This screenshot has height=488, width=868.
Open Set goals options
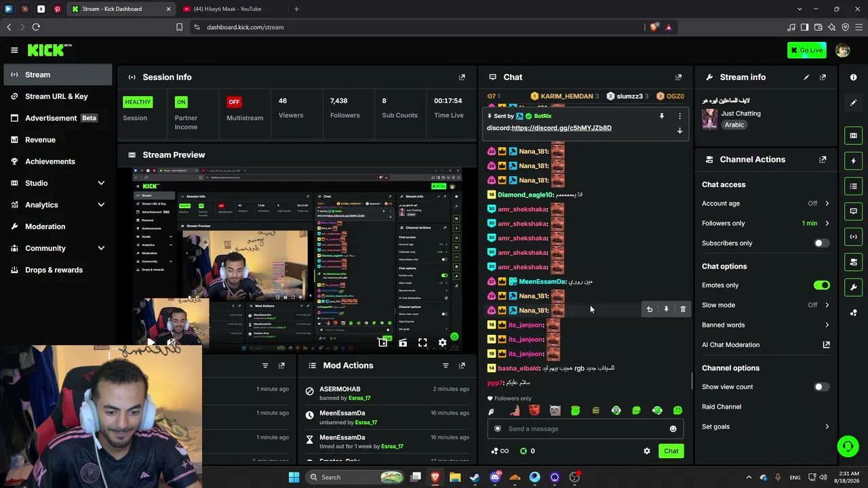[x=766, y=427]
